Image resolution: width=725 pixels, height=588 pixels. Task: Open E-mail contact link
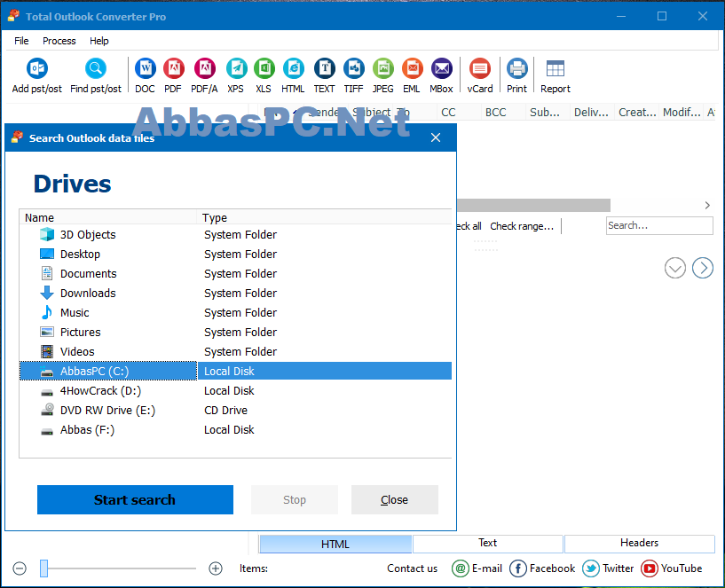[x=477, y=568]
